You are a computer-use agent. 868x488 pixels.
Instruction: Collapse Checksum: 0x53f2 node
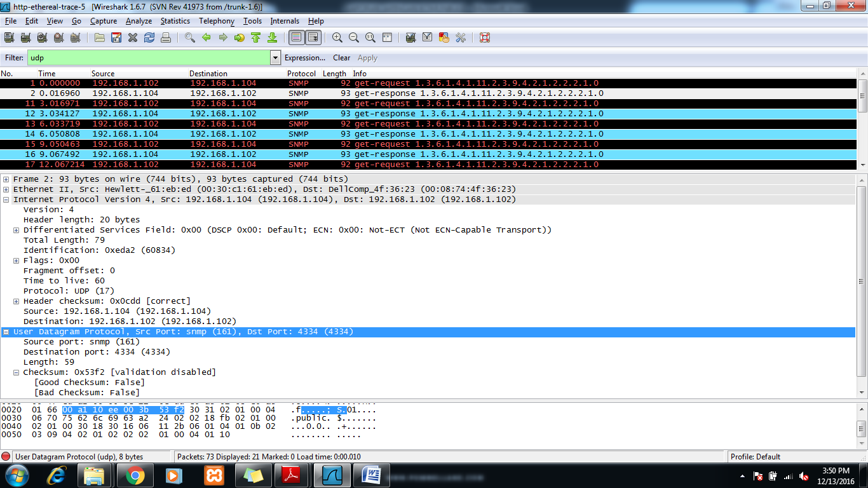[x=17, y=372]
